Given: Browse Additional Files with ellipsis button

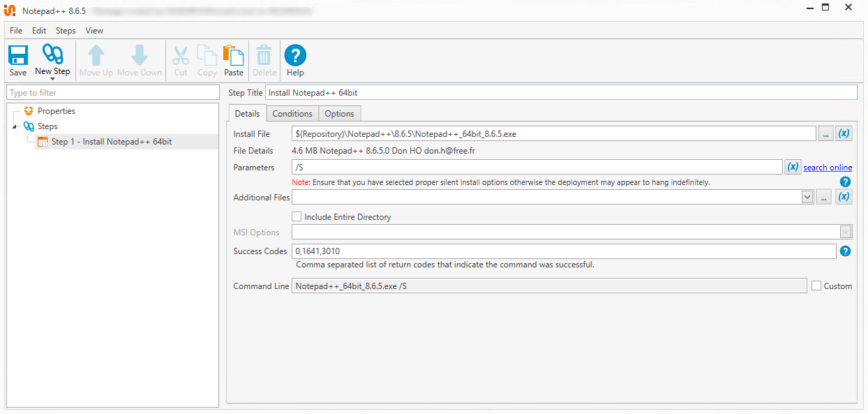Looking at the screenshot, I should pos(825,198).
